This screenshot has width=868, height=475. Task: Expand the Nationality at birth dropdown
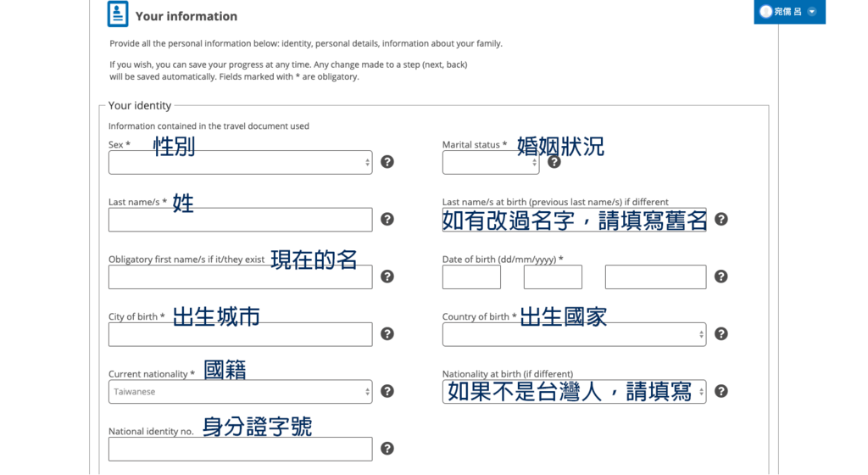(x=574, y=391)
